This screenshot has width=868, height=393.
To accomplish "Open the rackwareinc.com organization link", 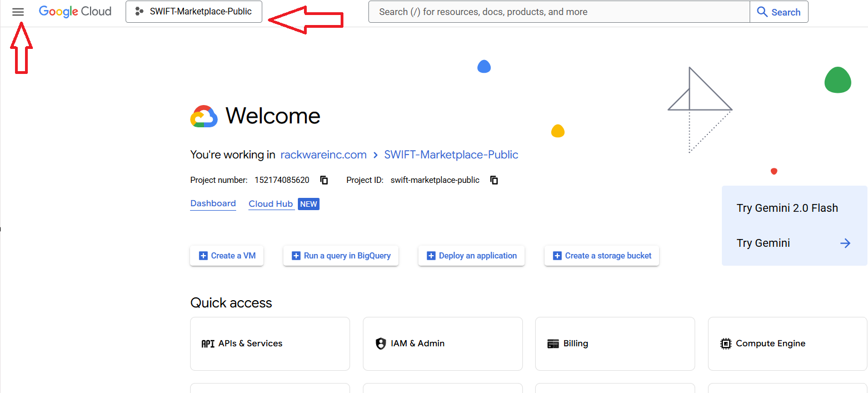I will pos(323,155).
